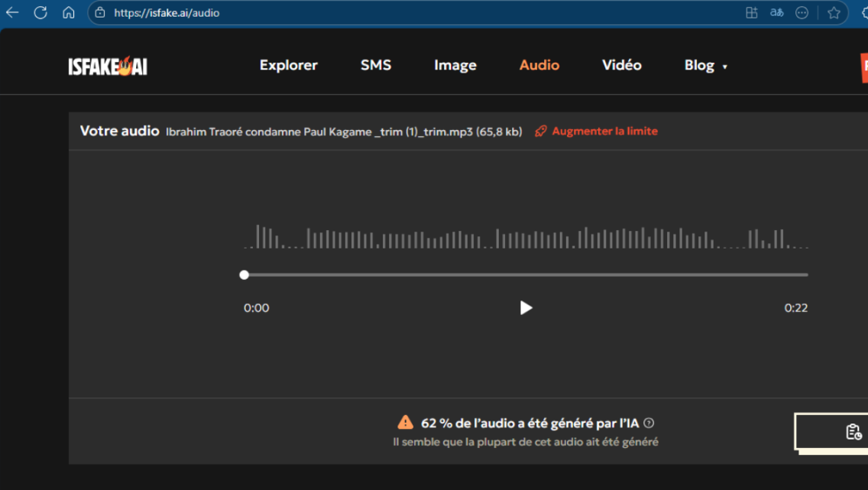Open the translate page icon in address bar
The width and height of the screenshot is (868, 490).
click(x=777, y=13)
